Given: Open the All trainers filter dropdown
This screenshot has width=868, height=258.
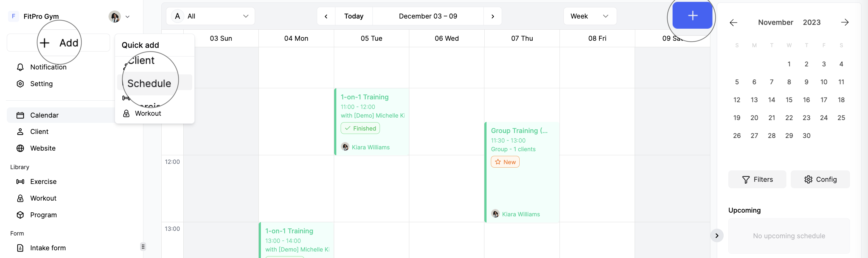Looking at the screenshot, I should click(211, 16).
